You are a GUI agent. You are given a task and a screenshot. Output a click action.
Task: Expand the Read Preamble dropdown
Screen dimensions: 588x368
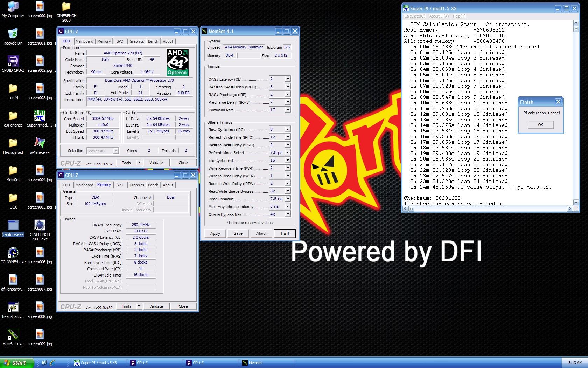pyautogui.click(x=287, y=199)
